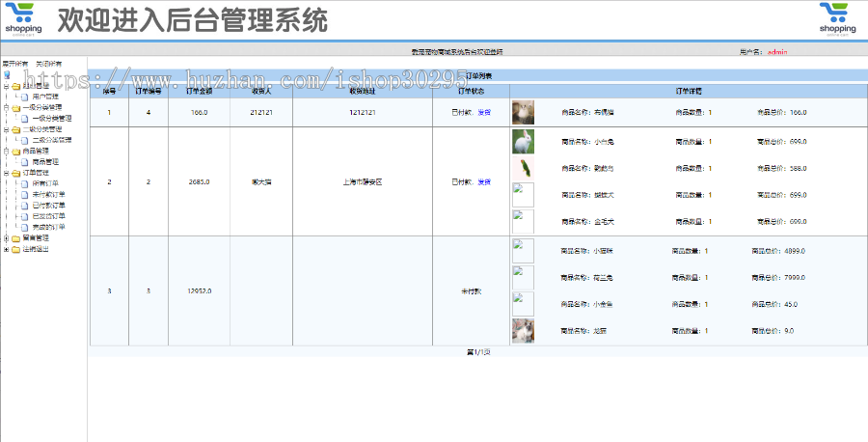The width and height of the screenshot is (868, 442).
Task: Click the broken image beside 荷兰兔
Action: 523,278
